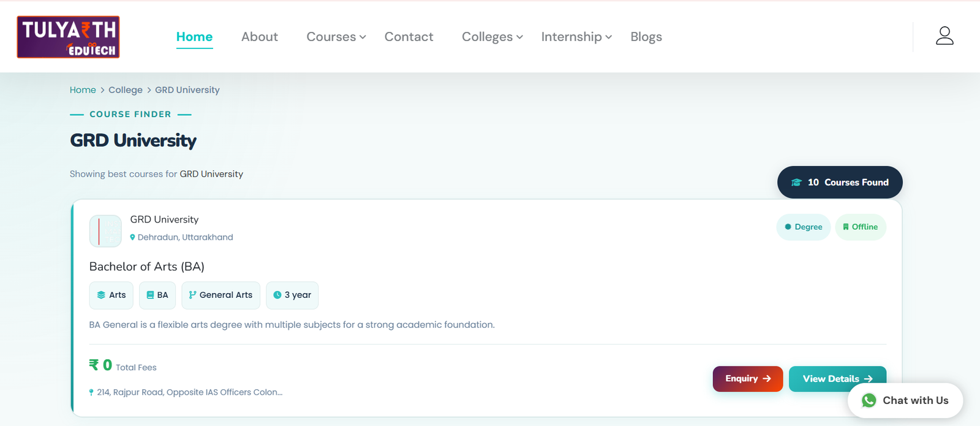Click the Tulyarth Edutech logo
Image resolution: width=980 pixels, height=426 pixels.
coord(68,37)
